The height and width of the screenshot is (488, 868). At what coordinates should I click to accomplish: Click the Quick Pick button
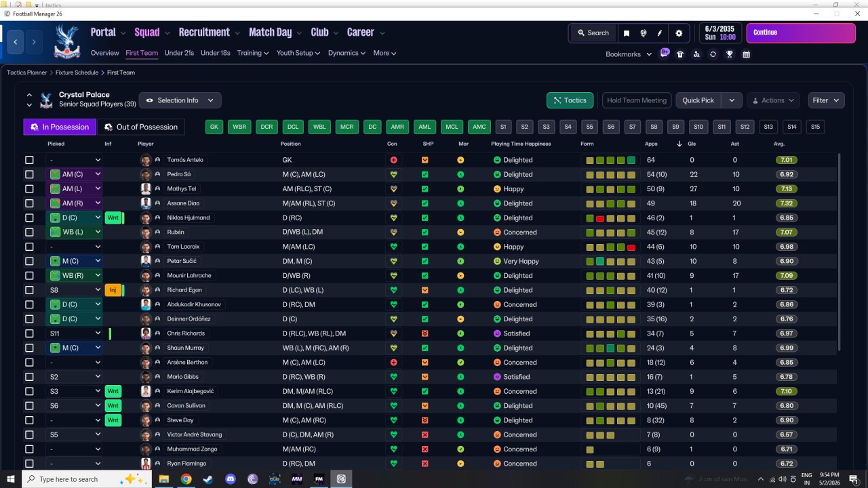[698, 100]
